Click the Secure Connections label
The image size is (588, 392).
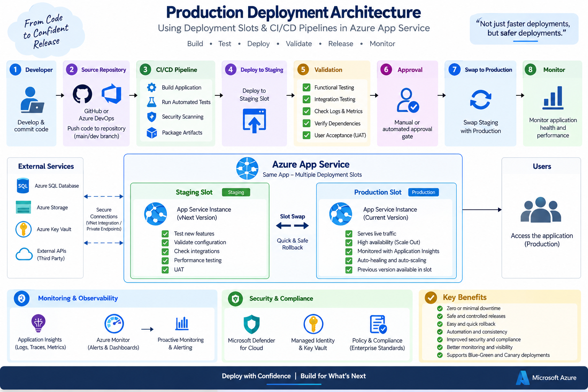[104, 213]
